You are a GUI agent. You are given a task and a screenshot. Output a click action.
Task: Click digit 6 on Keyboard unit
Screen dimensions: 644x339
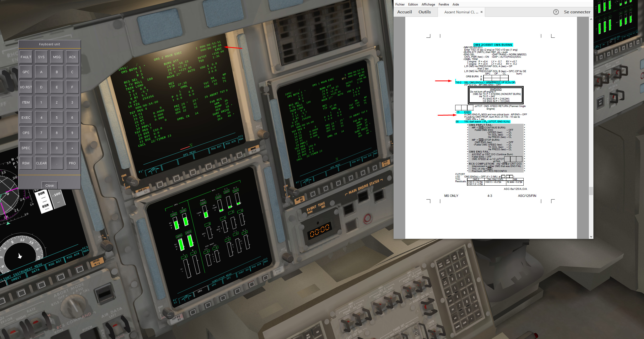pyautogui.click(x=72, y=117)
